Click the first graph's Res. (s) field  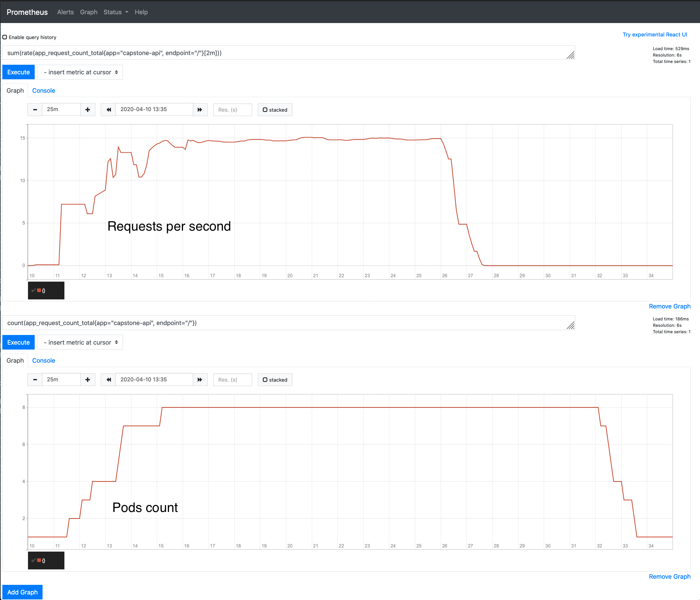click(233, 110)
